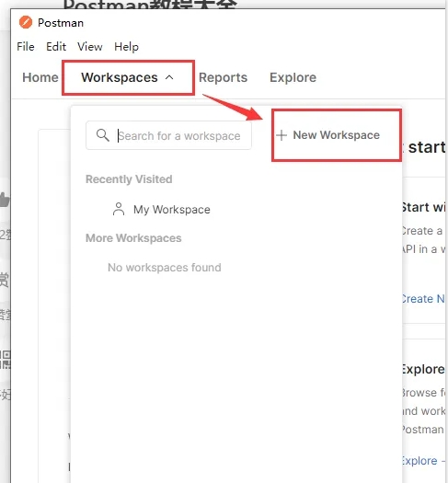The width and height of the screenshot is (448, 483).
Task: Click the person icon beside My Workspace
Action: pos(119,209)
